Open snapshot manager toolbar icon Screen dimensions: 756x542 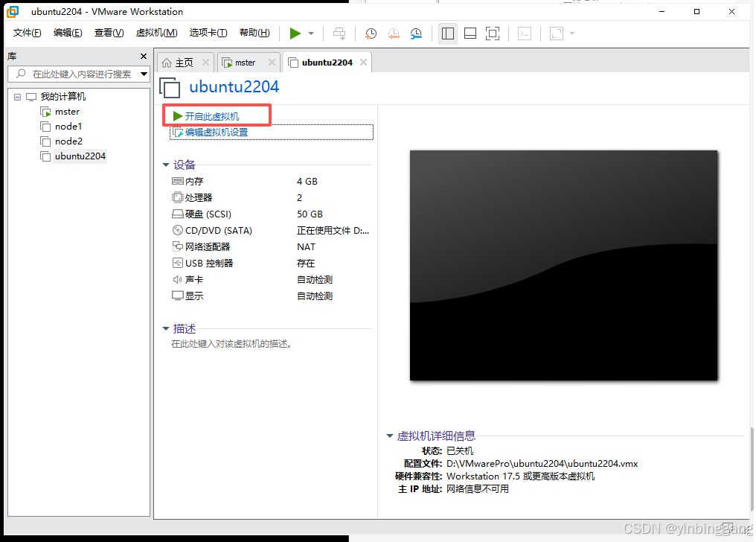coord(416,34)
